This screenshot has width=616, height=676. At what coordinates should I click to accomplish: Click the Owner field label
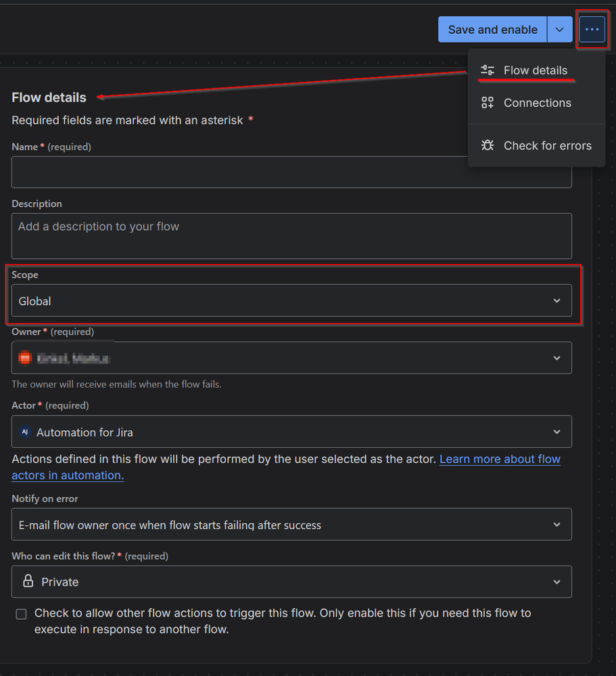26,332
